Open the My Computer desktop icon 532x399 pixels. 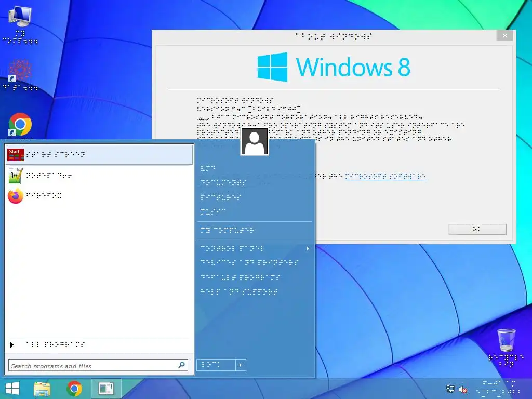point(20,25)
